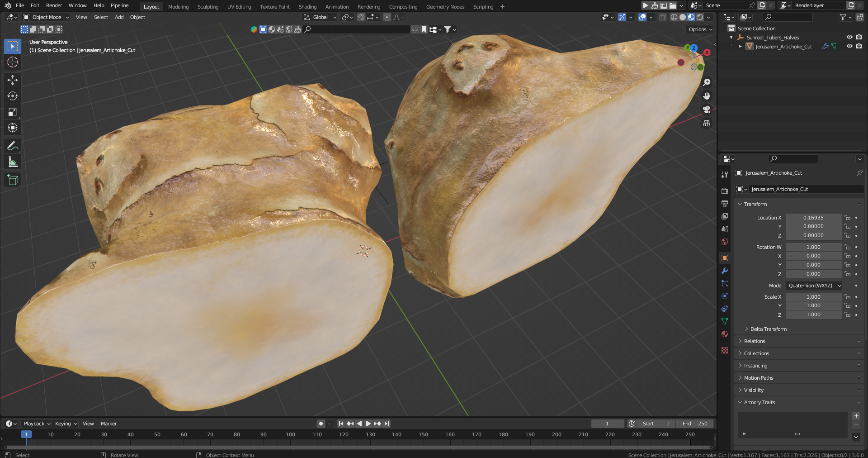Viewport: 868px width, 458px height.
Task: Open the Tool properties tab
Action: coord(725,175)
